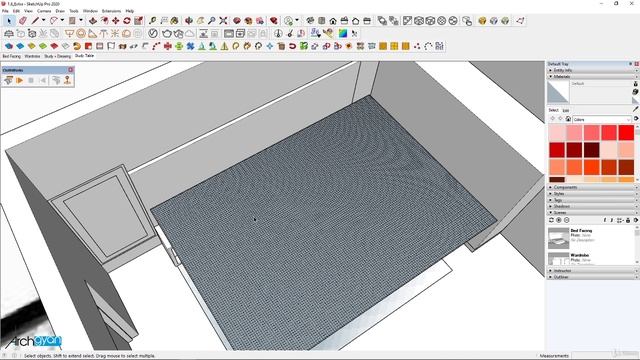Activate the Push/Pull tool
640x360 pixels.
tap(93, 21)
